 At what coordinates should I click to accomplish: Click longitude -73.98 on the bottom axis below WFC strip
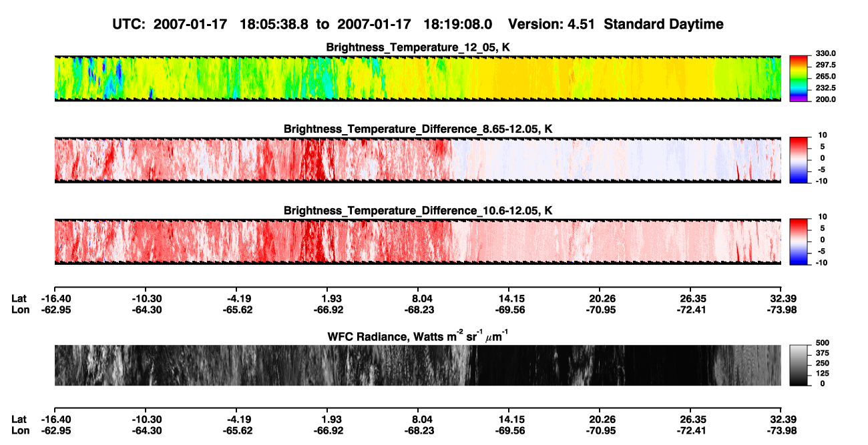point(781,430)
